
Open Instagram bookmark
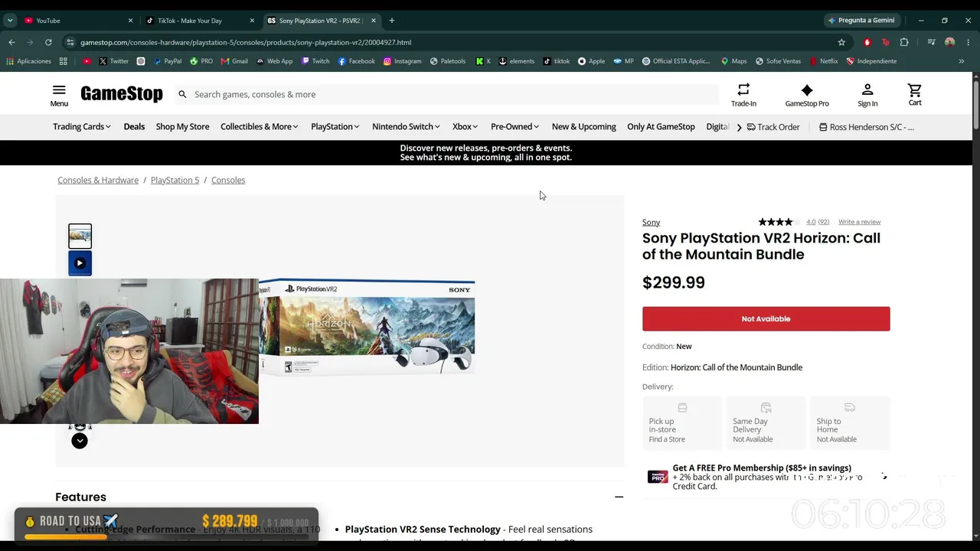tap(402, 61)
